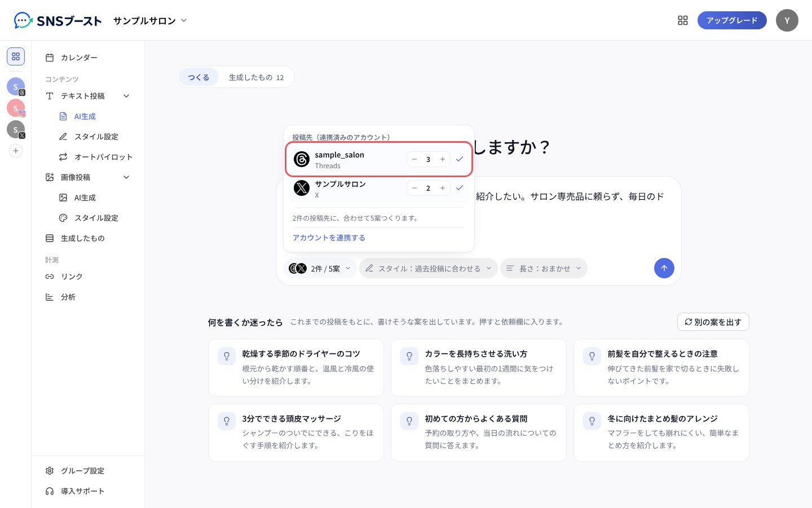Open スタイル設定 under 画像投稿
Viewport: 812px width, 508px height.
click(95, 218)
